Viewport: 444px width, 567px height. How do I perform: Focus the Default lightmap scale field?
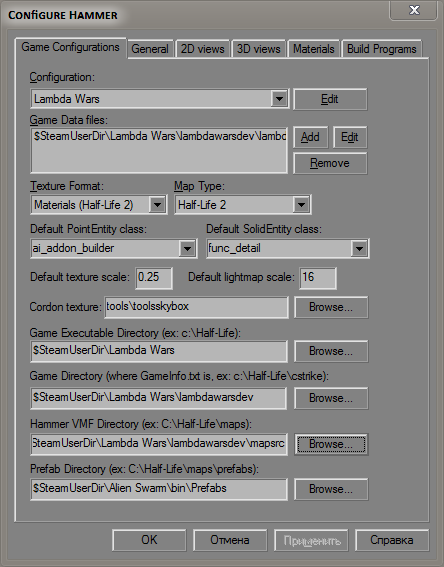[318, 278]
